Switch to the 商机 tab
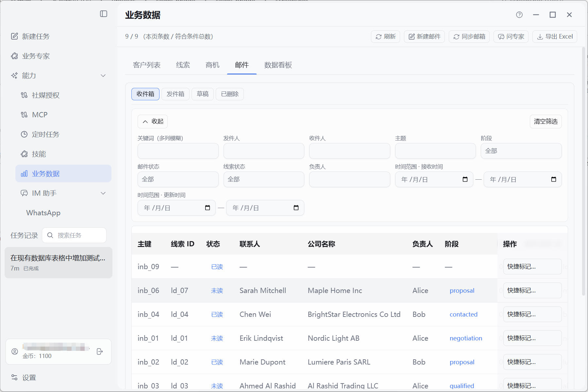The image size is (588, 392). [212, 65]
